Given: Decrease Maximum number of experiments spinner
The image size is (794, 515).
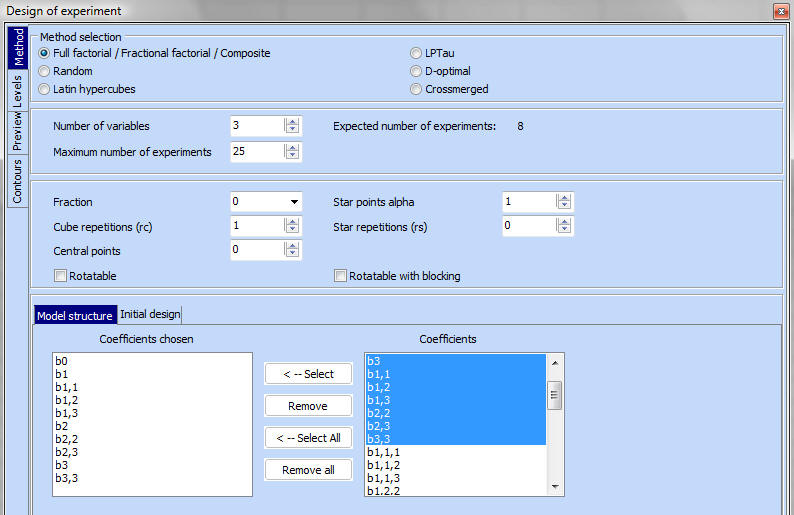Looking at the screenshot, I should coord(292,157).
